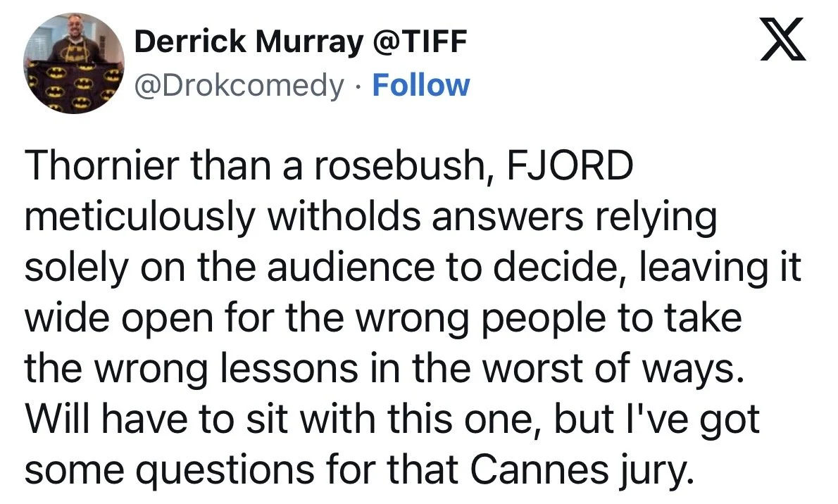Viewport: 838px width, 504px height.
Task: Click the word Cannes in the tweet
Action: 539,470
